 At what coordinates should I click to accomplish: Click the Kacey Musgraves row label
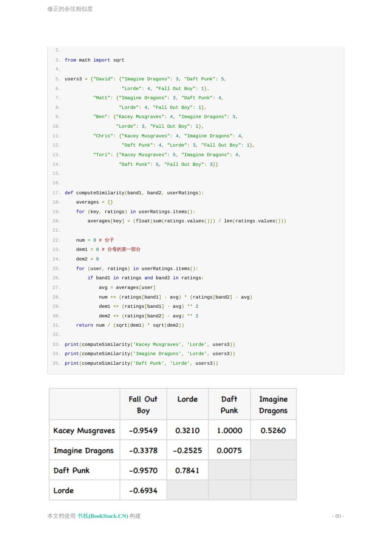click(x=84, y=431)
